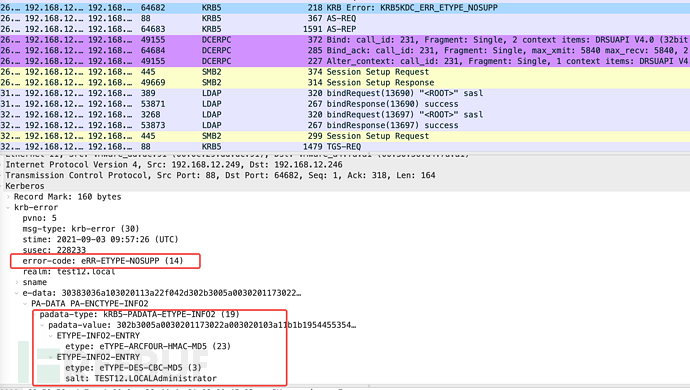Collapse the first ETYPE-INFO2-ENTRY node

(51, 336)
